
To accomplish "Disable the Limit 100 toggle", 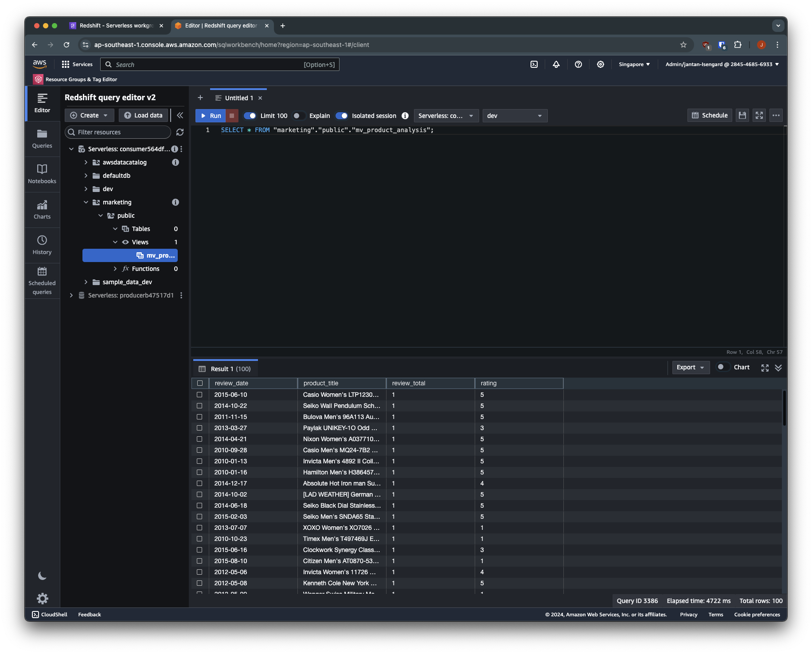I will 250,116.
